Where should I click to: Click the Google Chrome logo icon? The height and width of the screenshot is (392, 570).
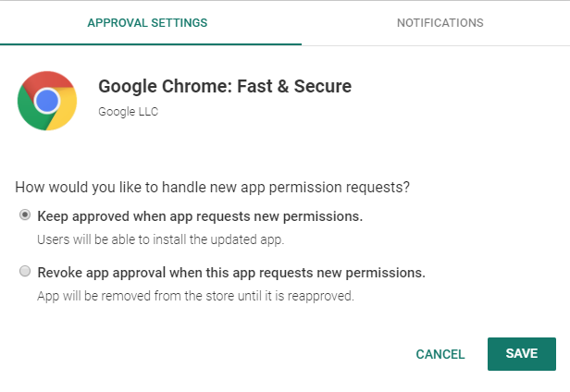(x=47, y=100)
